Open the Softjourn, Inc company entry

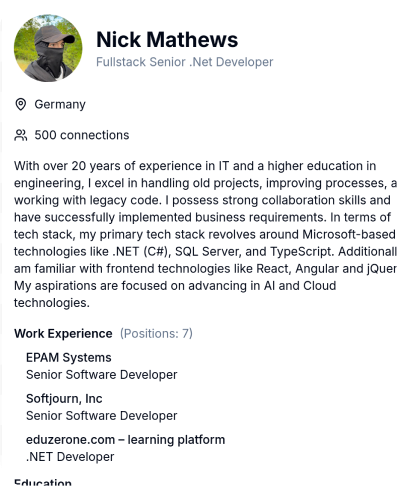[64, 399]
